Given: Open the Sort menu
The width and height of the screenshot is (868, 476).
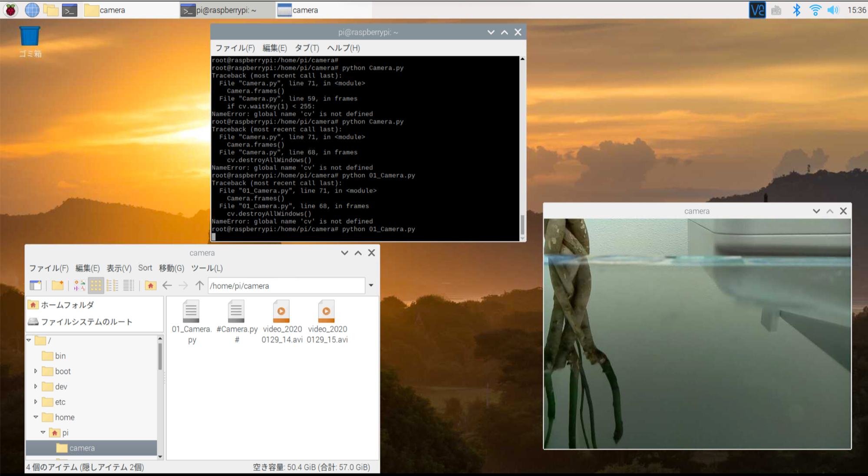Looking at the screenshot, I should (x=145, y=268).
